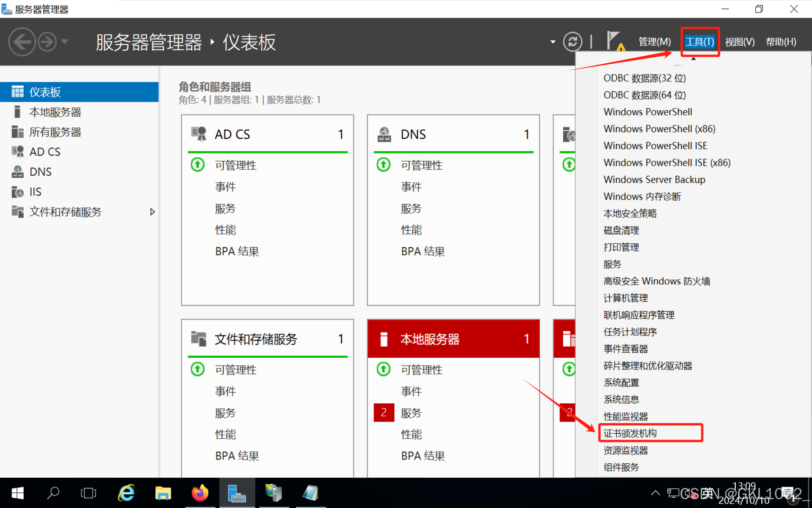Click manageability status icon in AD CS tile

tap(198, 164)
